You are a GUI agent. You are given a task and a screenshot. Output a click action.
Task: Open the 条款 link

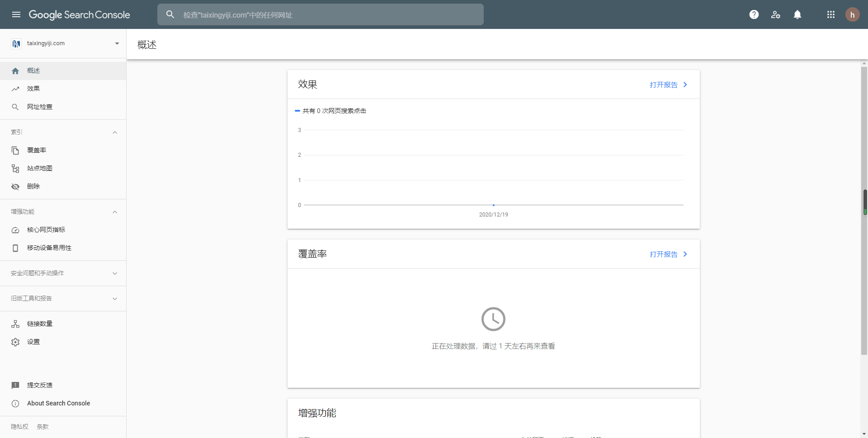coord(42,427)
